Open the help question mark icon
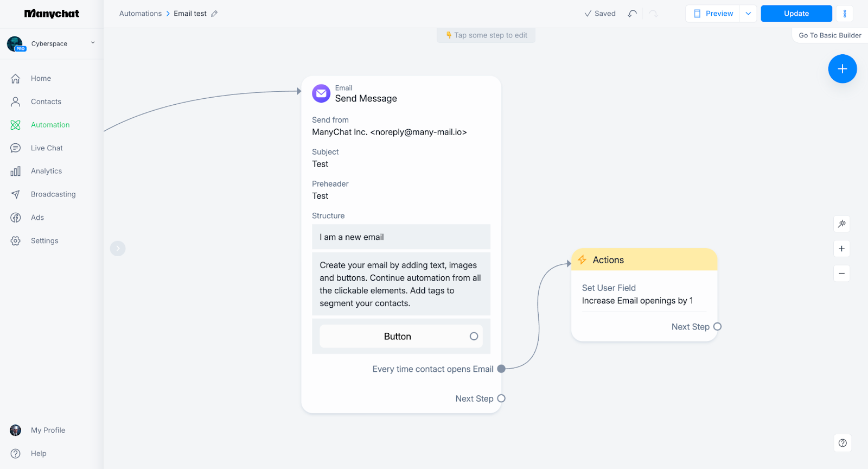Viewport: 868px width, 469px height. (842, 443)
